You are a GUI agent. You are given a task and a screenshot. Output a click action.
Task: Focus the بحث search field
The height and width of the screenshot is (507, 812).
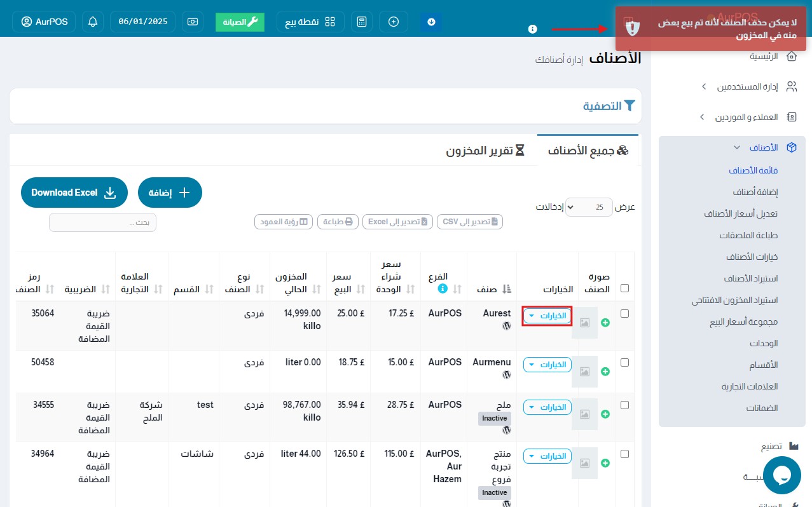click(102, 222)
